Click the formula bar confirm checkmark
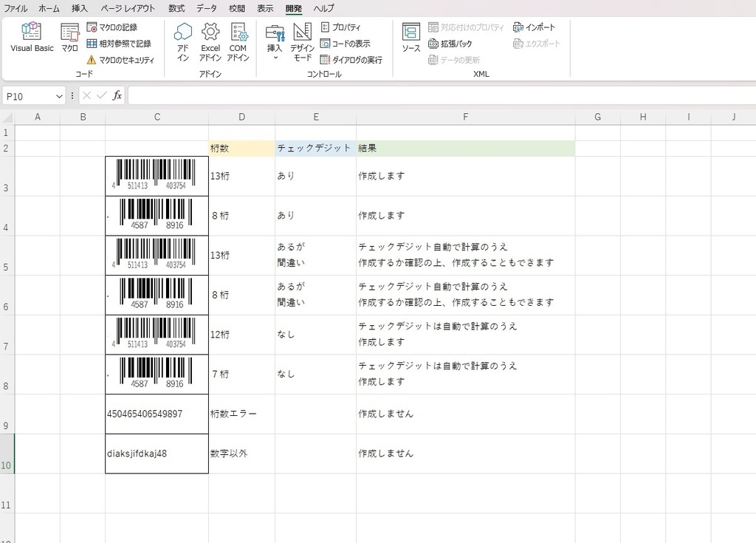756x543 pixels. 101,95
